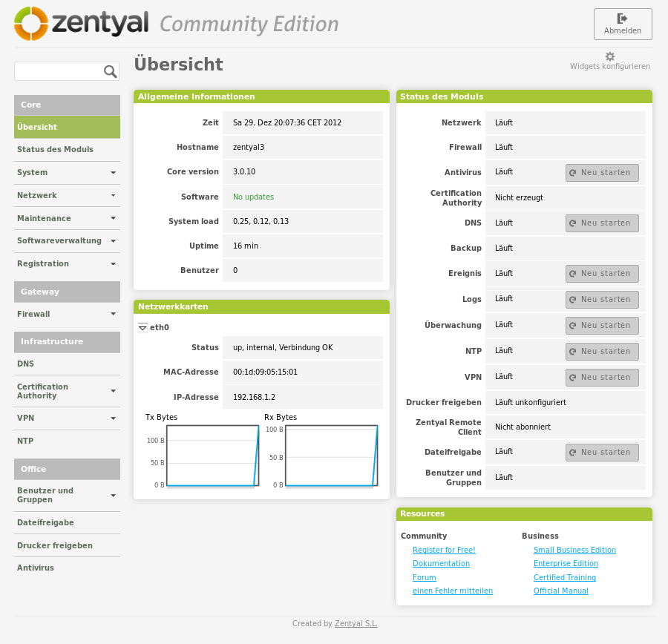This screenshot has height=644, width=668.
Task: Open Status des Moduls sidebar item
Action: tap(67, 150)
